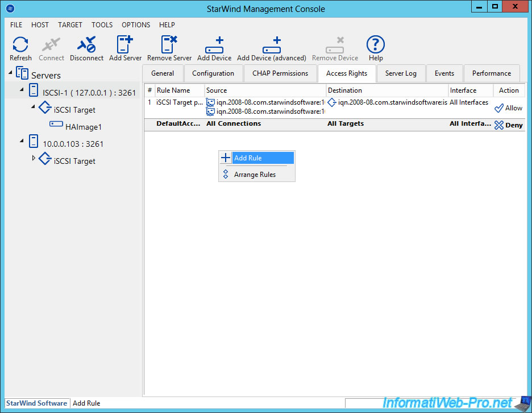Open the HOST menu
Image resolution: width=532 pixels, height=413 pixels.
point(40,25)
